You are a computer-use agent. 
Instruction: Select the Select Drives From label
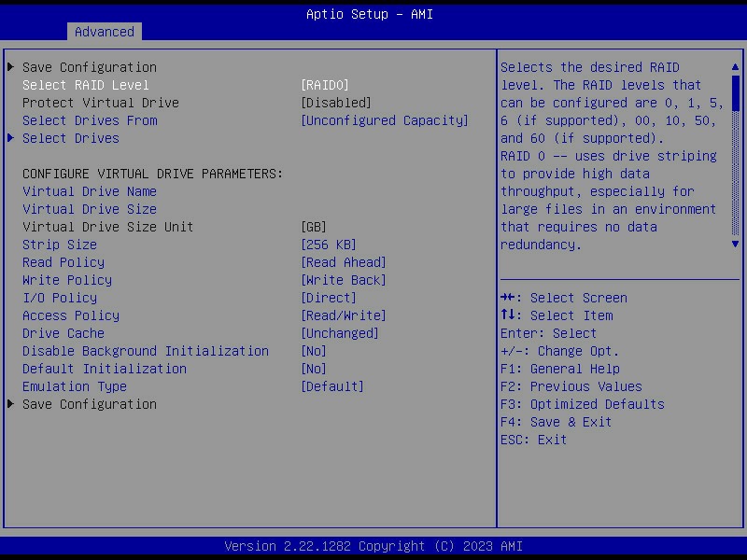90,120
